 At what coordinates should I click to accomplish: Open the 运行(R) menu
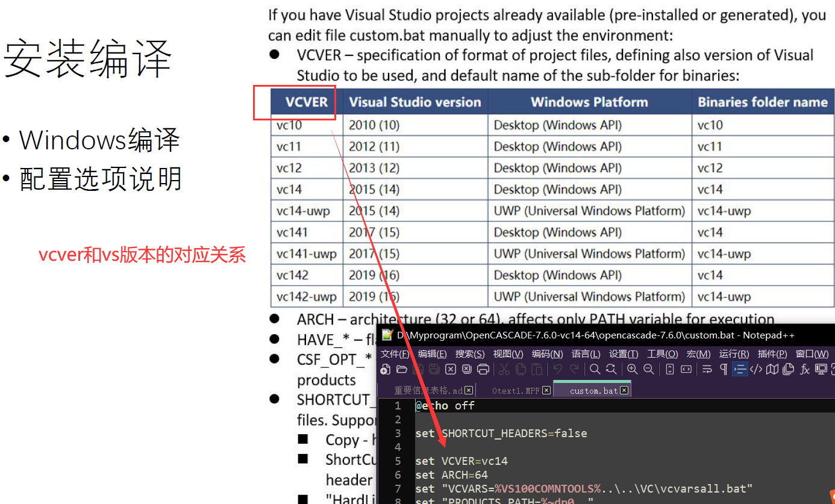734,354
